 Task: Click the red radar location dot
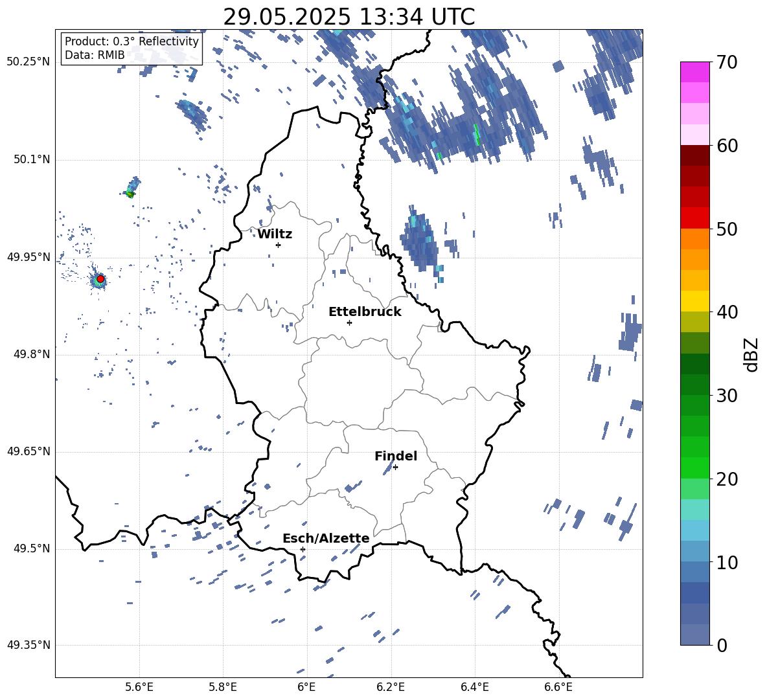point(100,278)
